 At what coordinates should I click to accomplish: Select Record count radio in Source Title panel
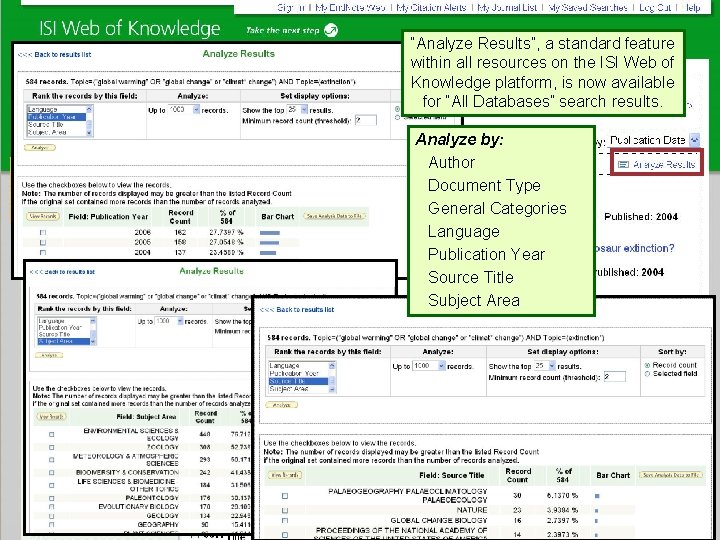pyautogui.click(x=647, y=366)
